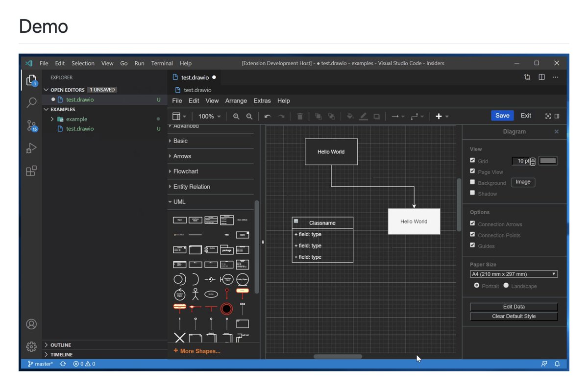This screenshot has width=588, height=392.
Task: Select the Landscape radio button
Action: [506, 285]
